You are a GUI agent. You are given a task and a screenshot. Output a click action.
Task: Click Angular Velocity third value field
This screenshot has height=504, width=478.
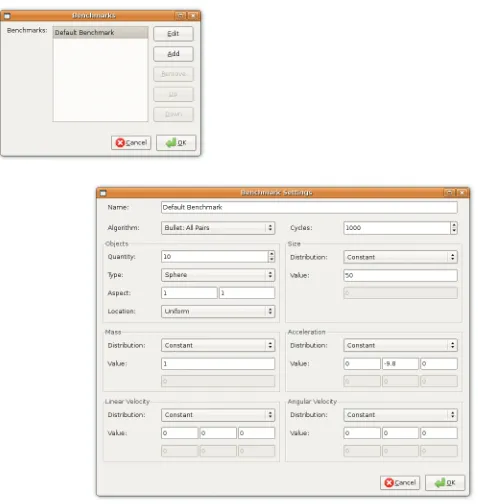pos(439,433)
